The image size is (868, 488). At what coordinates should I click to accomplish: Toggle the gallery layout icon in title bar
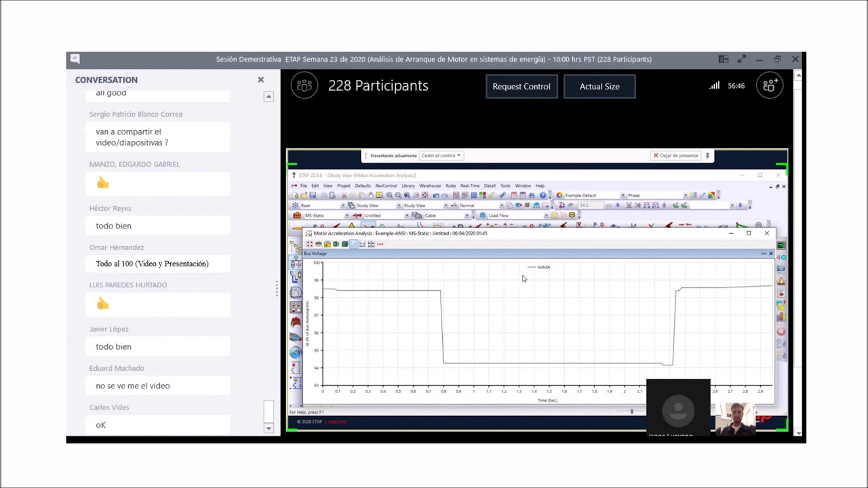724,59
